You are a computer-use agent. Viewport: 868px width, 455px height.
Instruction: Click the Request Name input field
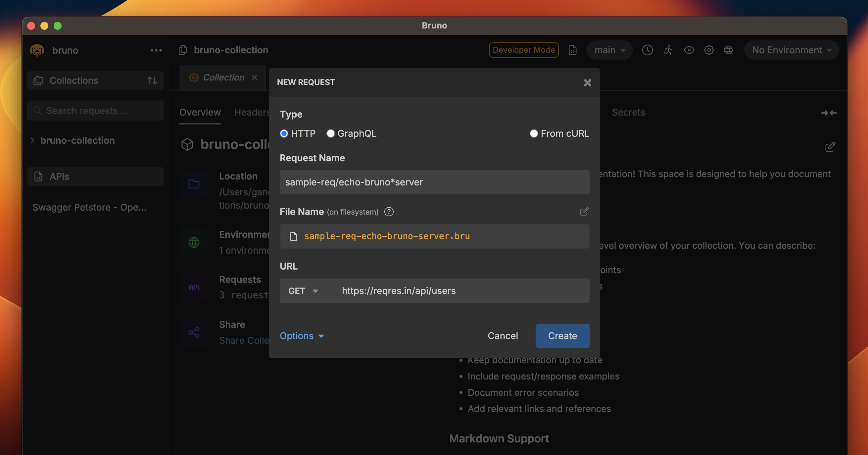[x=434, y=182]
